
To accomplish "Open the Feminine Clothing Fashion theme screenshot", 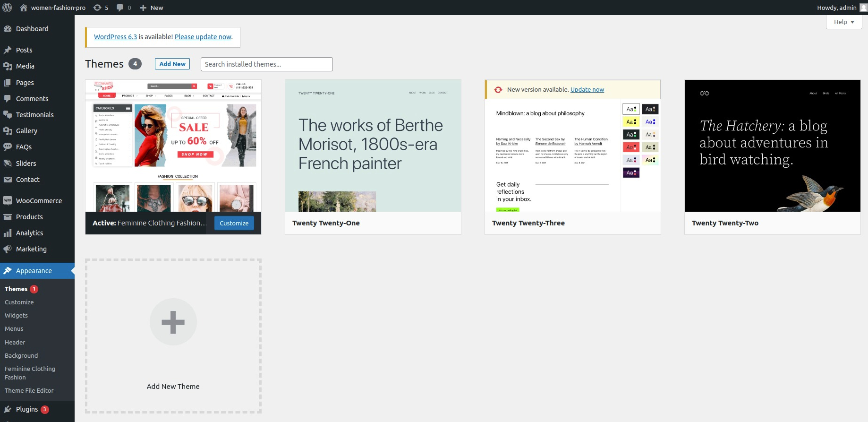I will coord(173,146).
